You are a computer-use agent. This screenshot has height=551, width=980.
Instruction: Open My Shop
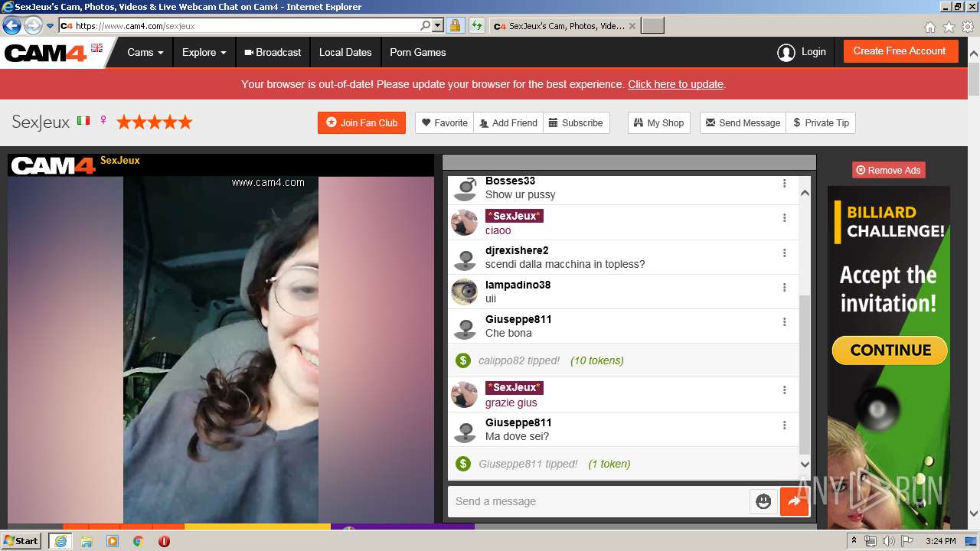[658, 122]
